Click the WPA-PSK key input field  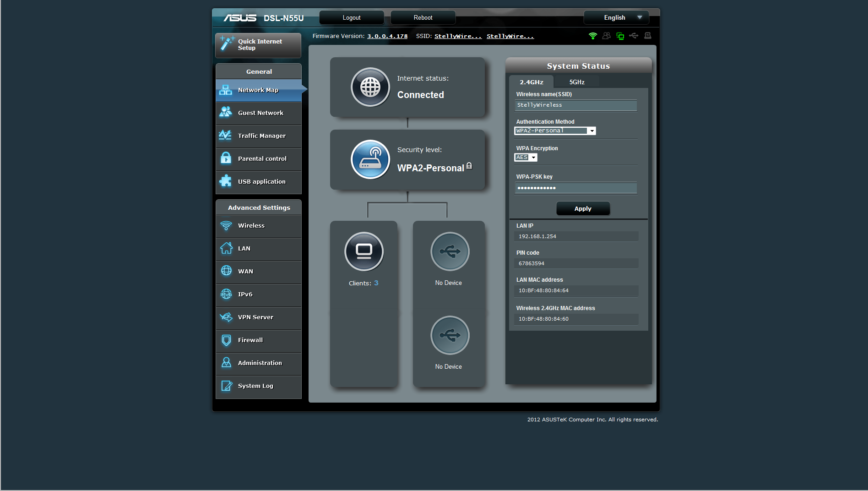[575, 188]
